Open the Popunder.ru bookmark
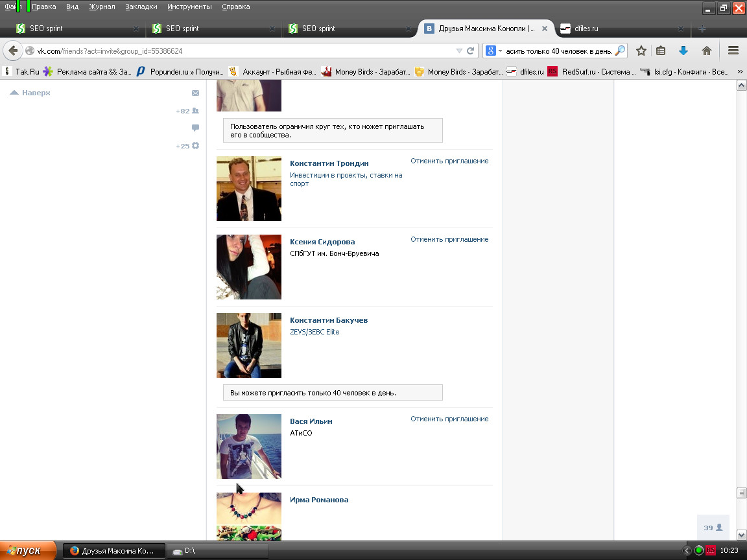Viewport: 747px width, 560px height. (x=180, y=71)
